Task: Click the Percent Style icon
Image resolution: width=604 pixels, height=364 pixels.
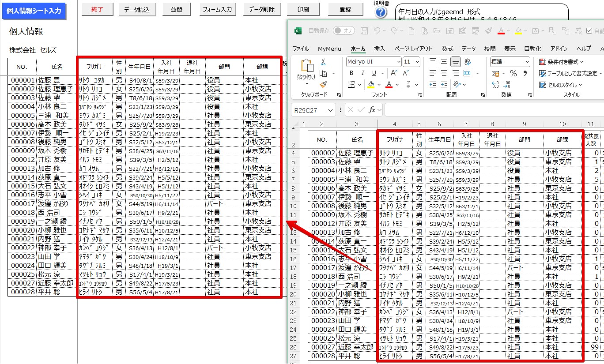Action: pos(513,73)
